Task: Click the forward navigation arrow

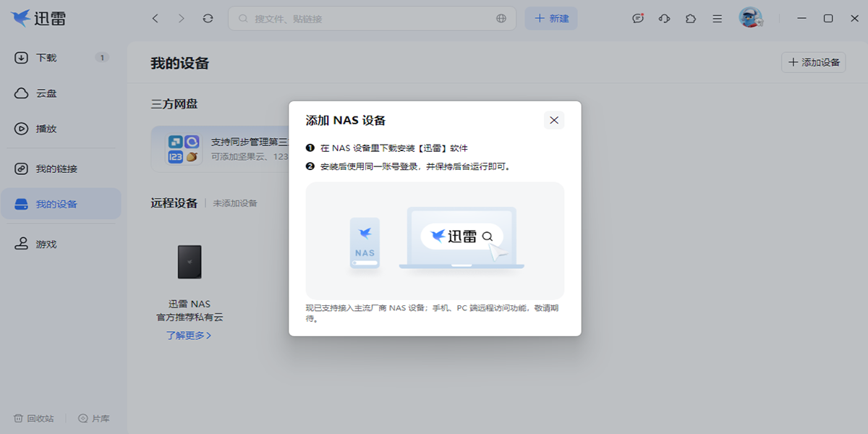Action: pos(182,19)
